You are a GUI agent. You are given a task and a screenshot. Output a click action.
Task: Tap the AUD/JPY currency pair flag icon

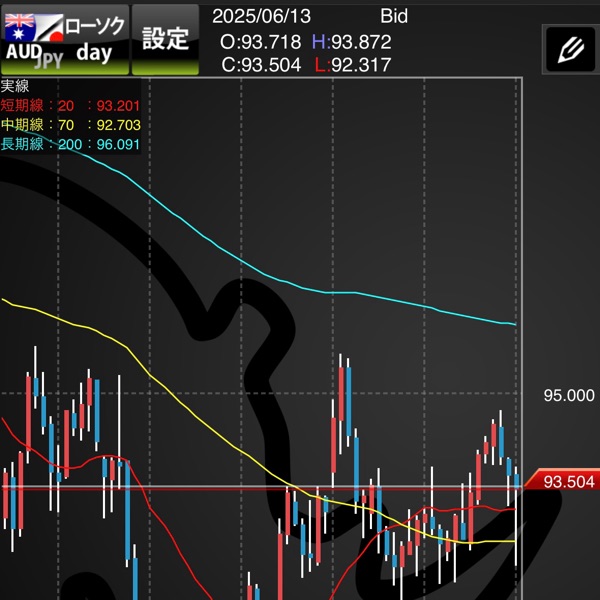(x=34, y=28)
